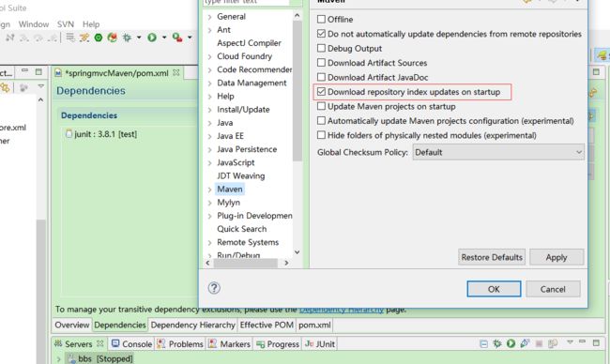Viewport: 610px width, 364px height.
Task: Click the relaunch icon with red marker
Action: 113,38
